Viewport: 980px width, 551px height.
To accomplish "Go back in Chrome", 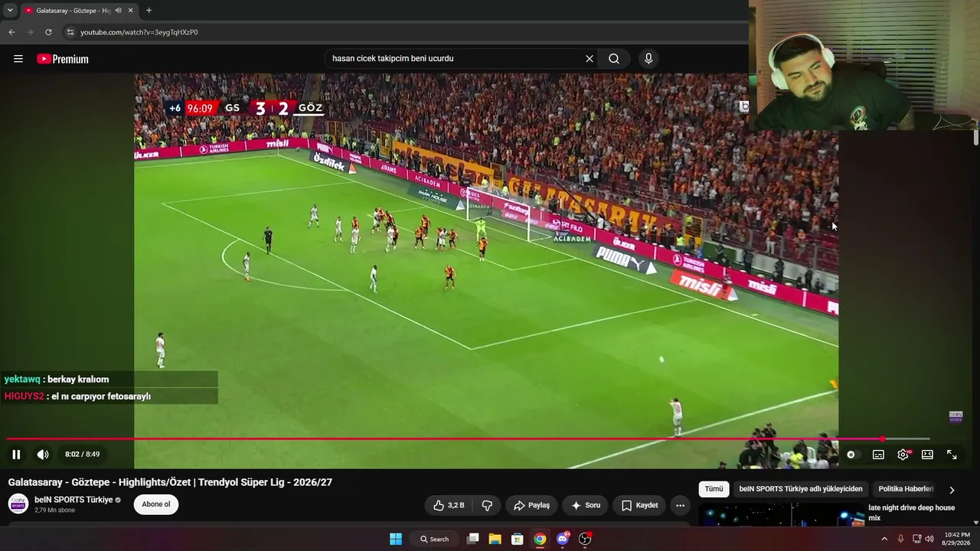I will point(11,32).
